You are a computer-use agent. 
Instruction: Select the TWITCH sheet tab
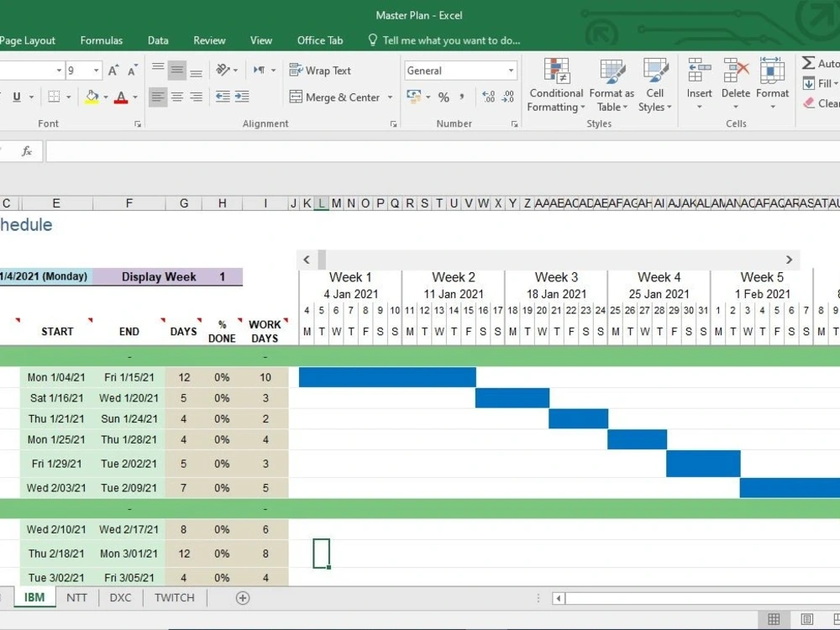pyautogui.click(x=175, y=597)
